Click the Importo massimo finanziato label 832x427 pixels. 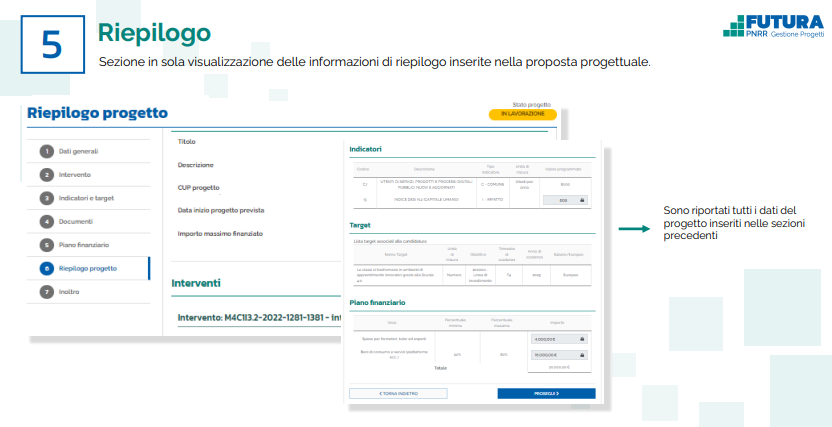[x=220, y=233]
